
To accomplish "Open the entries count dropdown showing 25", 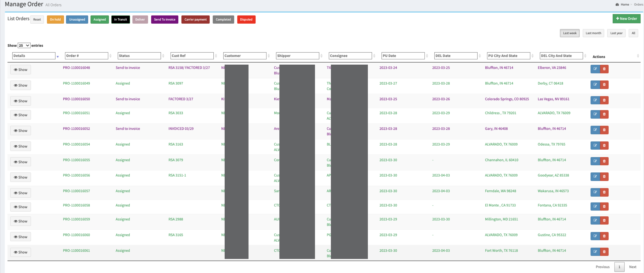I will pyautogui.click(x=24, y=46).
